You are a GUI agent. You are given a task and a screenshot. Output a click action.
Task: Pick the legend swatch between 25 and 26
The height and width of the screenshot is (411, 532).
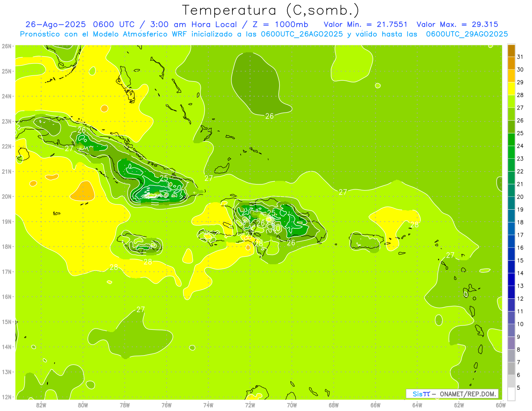(511, 127)
